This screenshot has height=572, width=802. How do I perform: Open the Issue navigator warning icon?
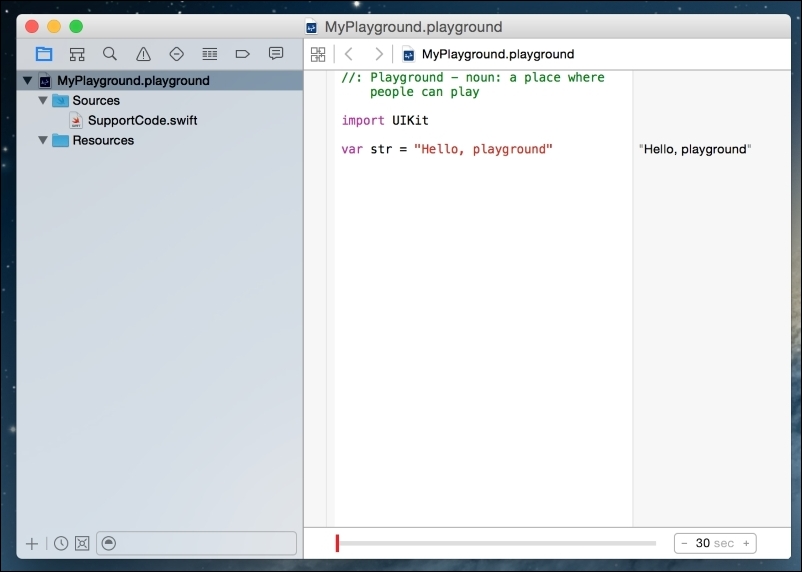143,54
